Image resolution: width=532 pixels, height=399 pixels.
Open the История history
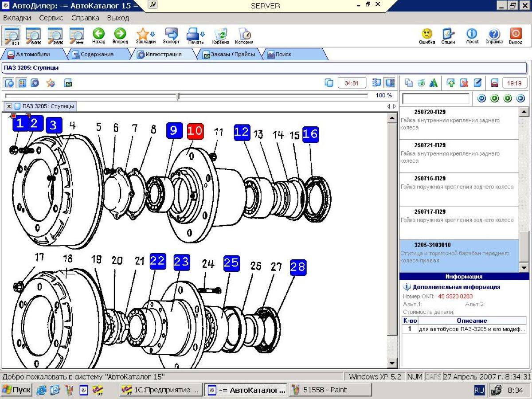point(244,36)
